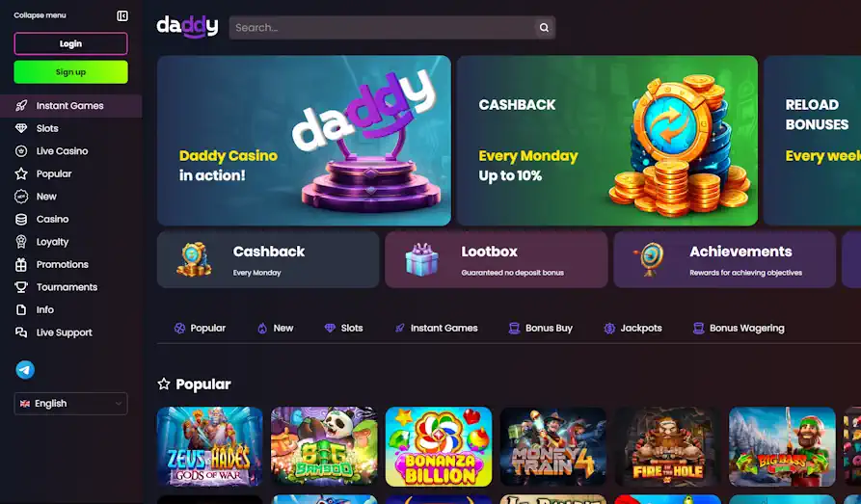Click the Login button

coord(70,43)
